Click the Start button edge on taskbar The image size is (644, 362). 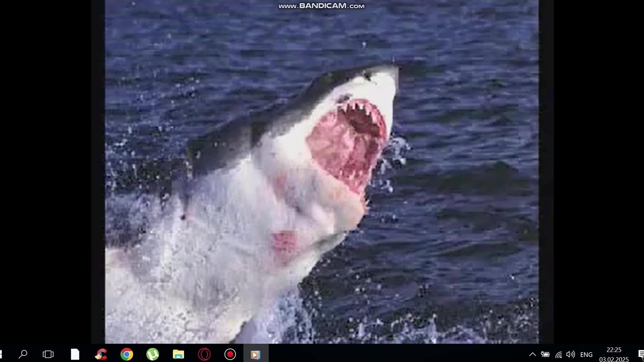pyautogui.click(x=1, y=354)
